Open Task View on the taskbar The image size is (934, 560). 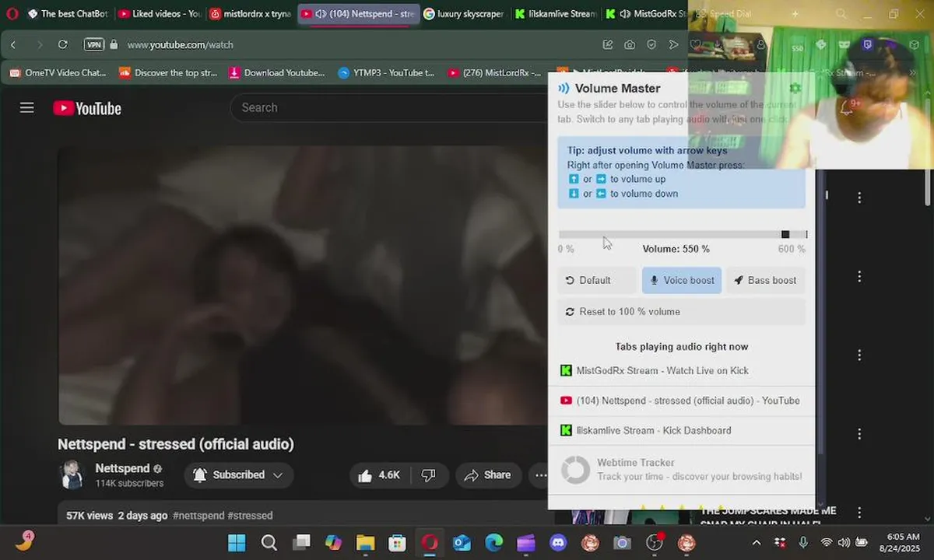click(301, 542)
